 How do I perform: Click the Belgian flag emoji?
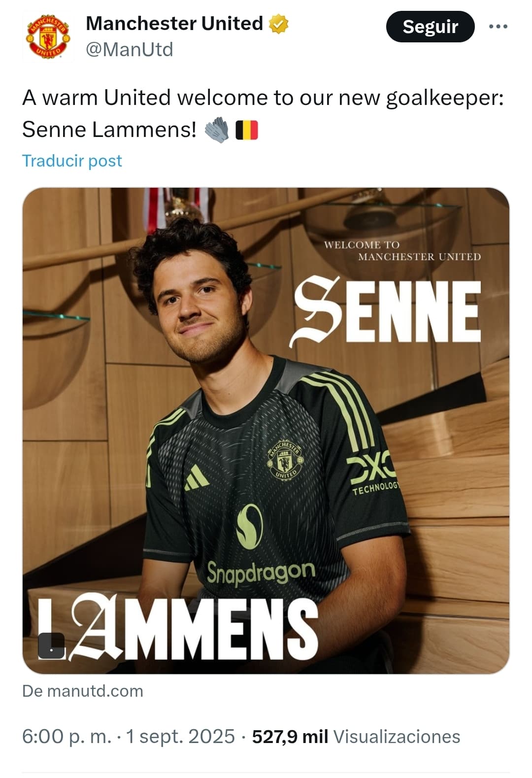click(x=247, y=130)
